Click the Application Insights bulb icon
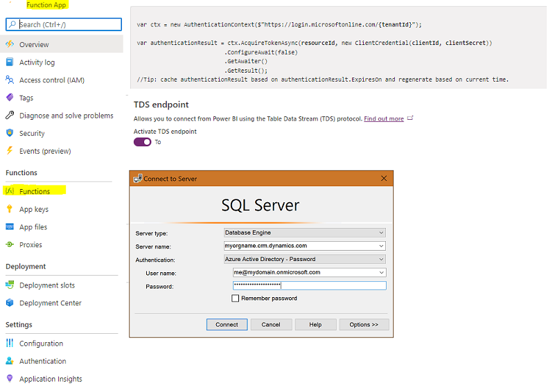Image resolution: width=555 pixels, height=392 pixels. [10, 379]
